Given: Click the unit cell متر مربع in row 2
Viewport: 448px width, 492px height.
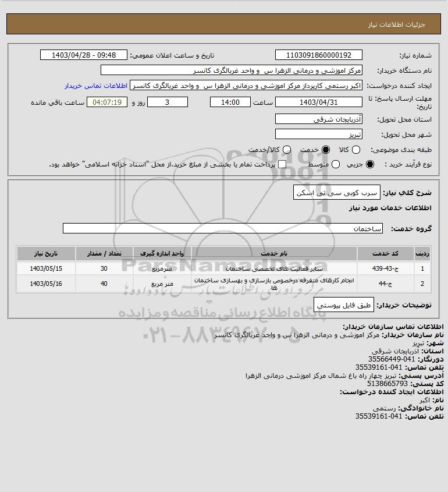Looking at the screenshot, I should tap(162, 284).
